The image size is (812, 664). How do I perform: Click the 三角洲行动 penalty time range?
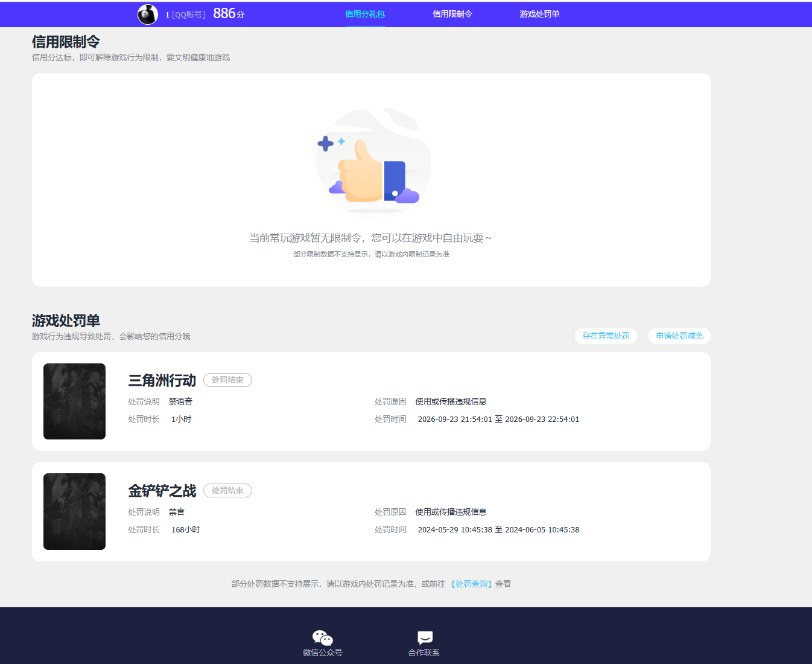pyautogui.click(x=498, y=419)
